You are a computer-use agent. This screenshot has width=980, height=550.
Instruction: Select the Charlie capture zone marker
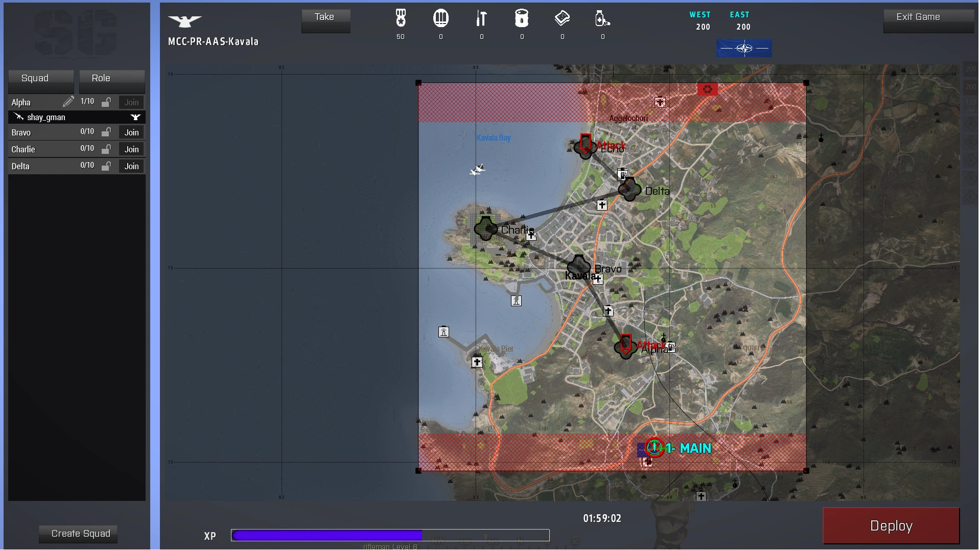[485, 228]
